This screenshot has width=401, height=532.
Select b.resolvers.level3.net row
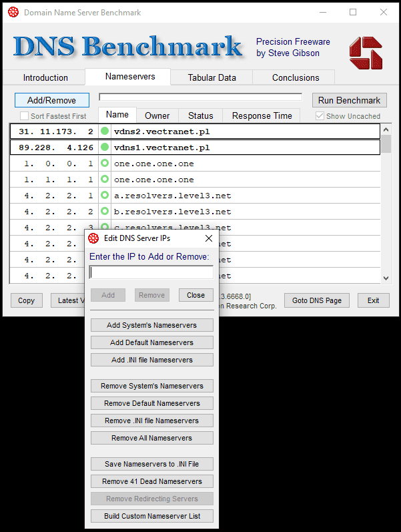coord(195,212)
